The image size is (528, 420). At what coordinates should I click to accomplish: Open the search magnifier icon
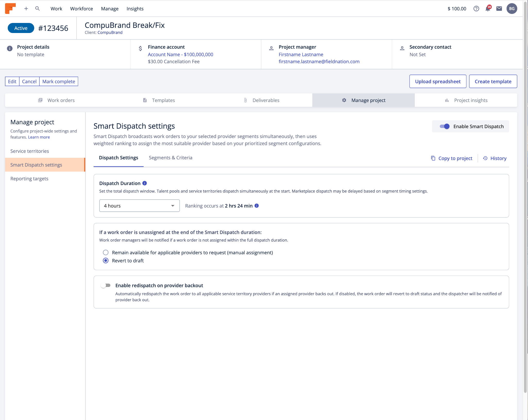point(37,9)
